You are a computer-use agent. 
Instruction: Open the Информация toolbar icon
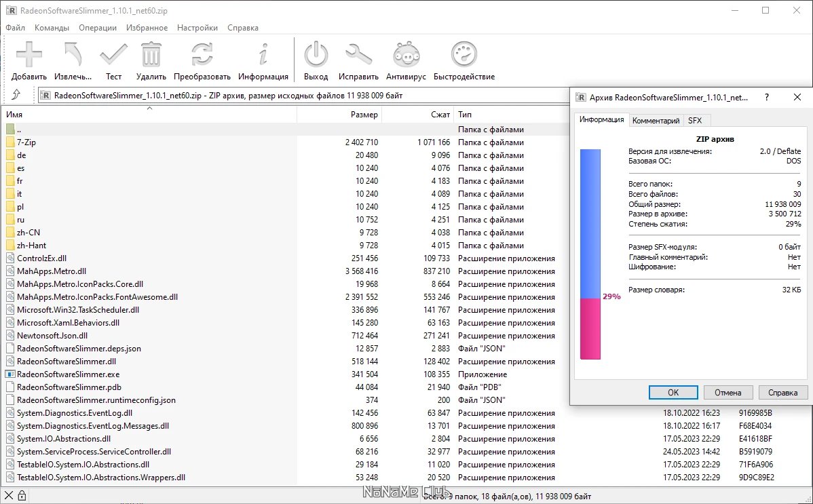(263, 54)
